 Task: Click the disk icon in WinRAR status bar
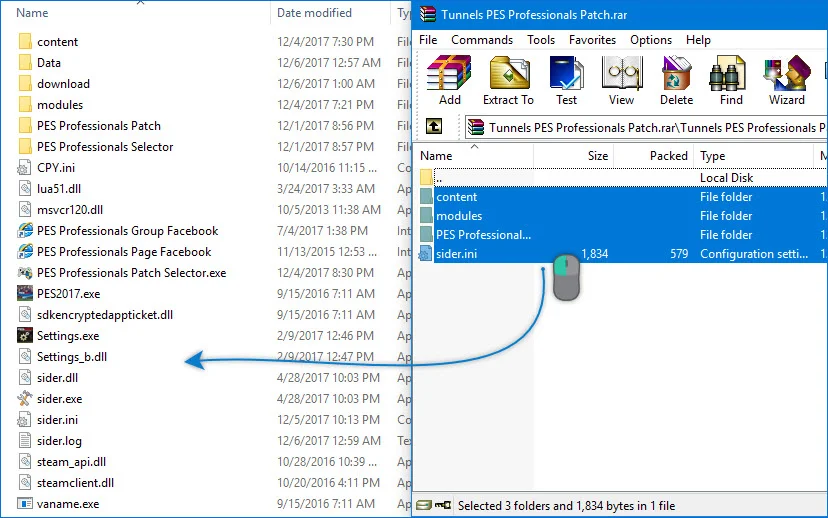point(424,505)
